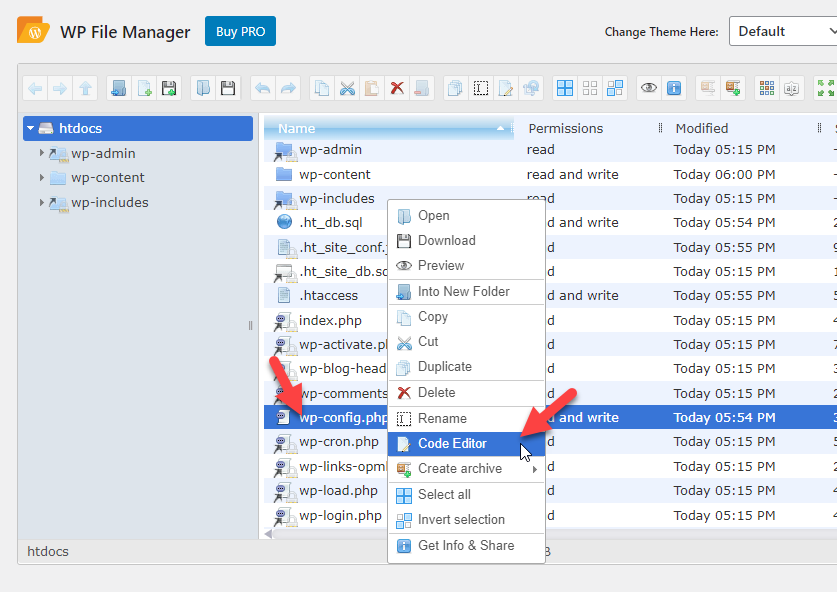Click the toolbar Edit file pencil icon
Screen dimensions: 837x592
(506, 88)
